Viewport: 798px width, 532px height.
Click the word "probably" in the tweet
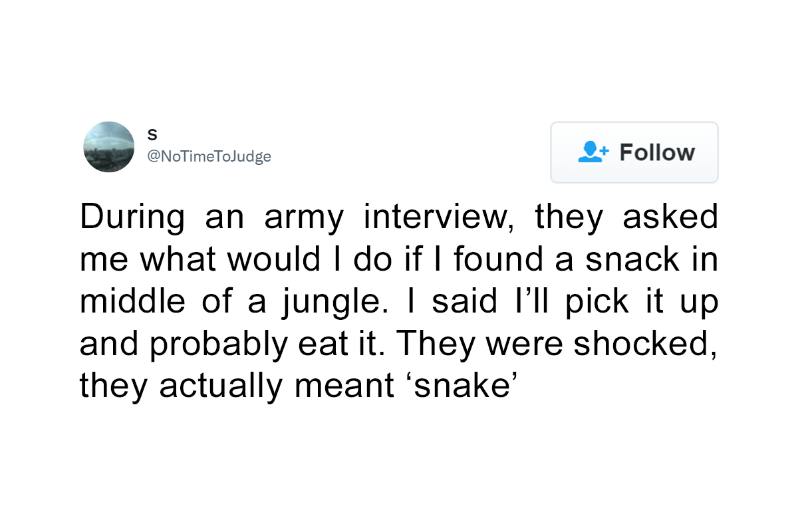(214, 346)
